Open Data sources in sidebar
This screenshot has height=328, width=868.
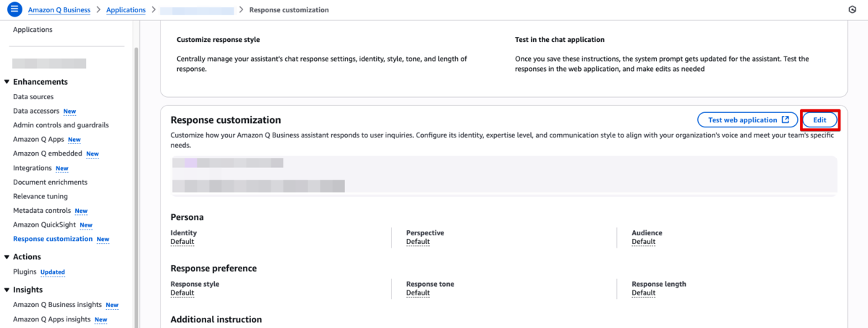[33, 97]
